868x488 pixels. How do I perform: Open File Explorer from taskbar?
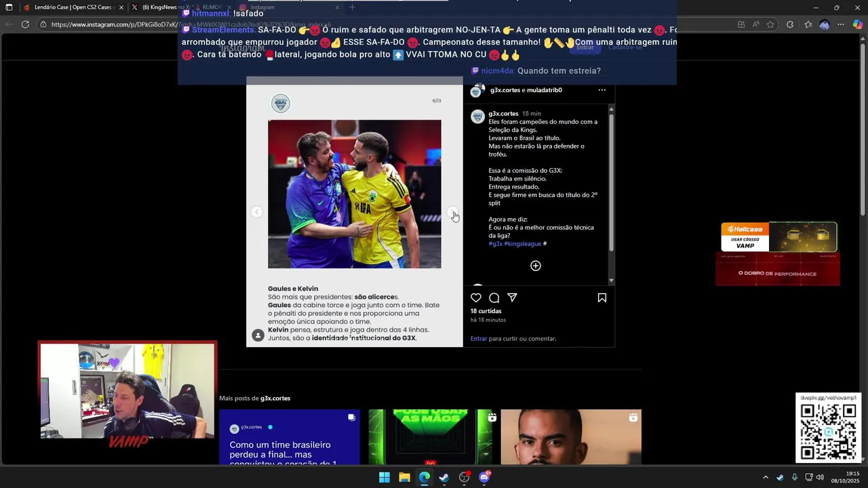click(404, 477)
